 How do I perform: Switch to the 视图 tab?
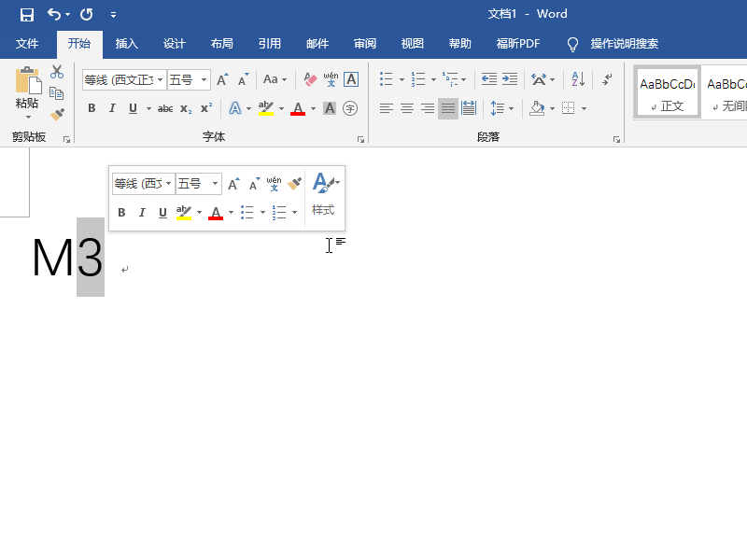(413, 44)
